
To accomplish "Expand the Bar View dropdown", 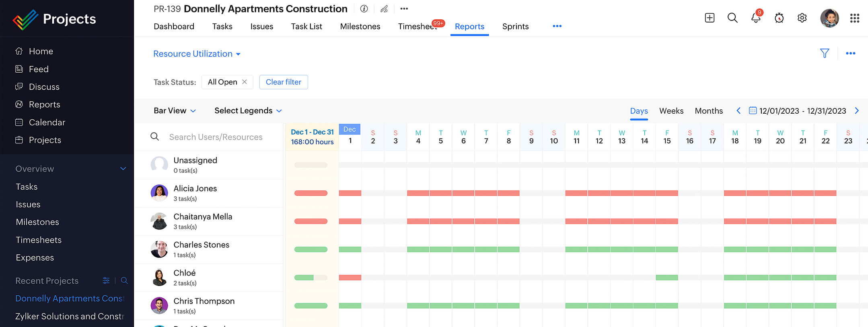I will (175, 111).
